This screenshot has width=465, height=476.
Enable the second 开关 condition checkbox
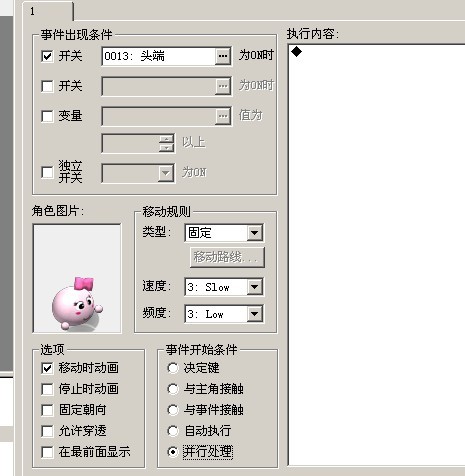47,86
